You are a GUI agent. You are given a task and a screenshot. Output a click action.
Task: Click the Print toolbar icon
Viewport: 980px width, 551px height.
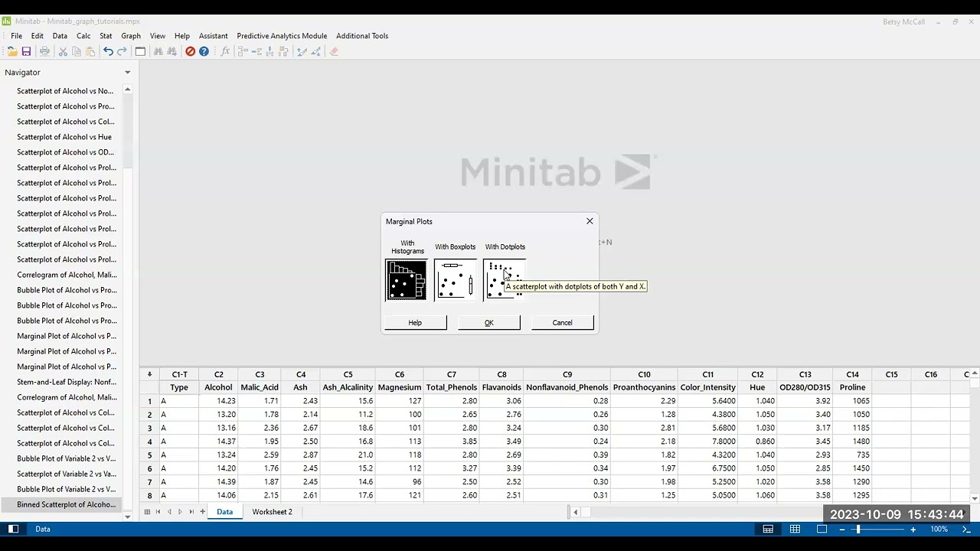(x=44, y=51)
